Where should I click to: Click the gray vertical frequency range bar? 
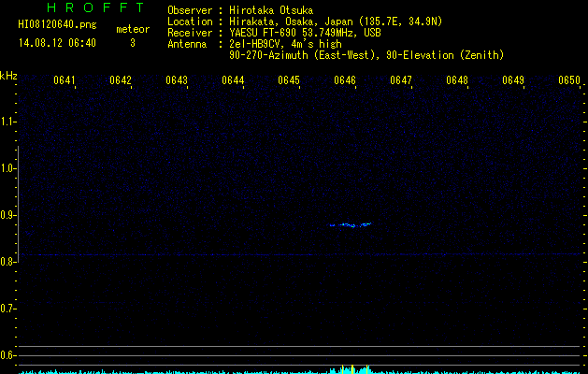pos(18,204)
